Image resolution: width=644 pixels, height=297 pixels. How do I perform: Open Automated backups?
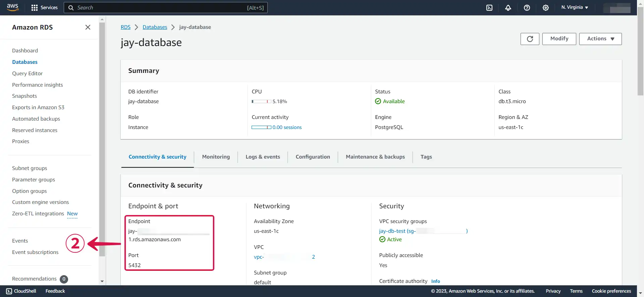[x=36, y=119]
